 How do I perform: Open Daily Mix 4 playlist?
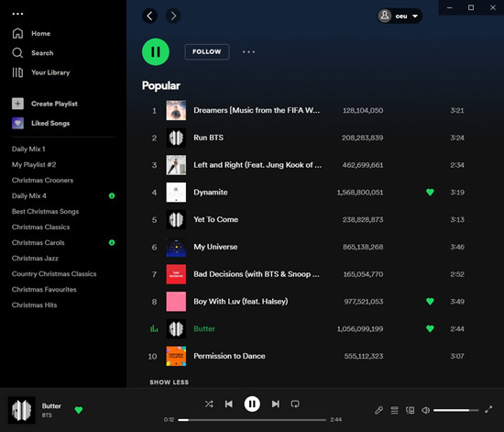tap(29, 196)
